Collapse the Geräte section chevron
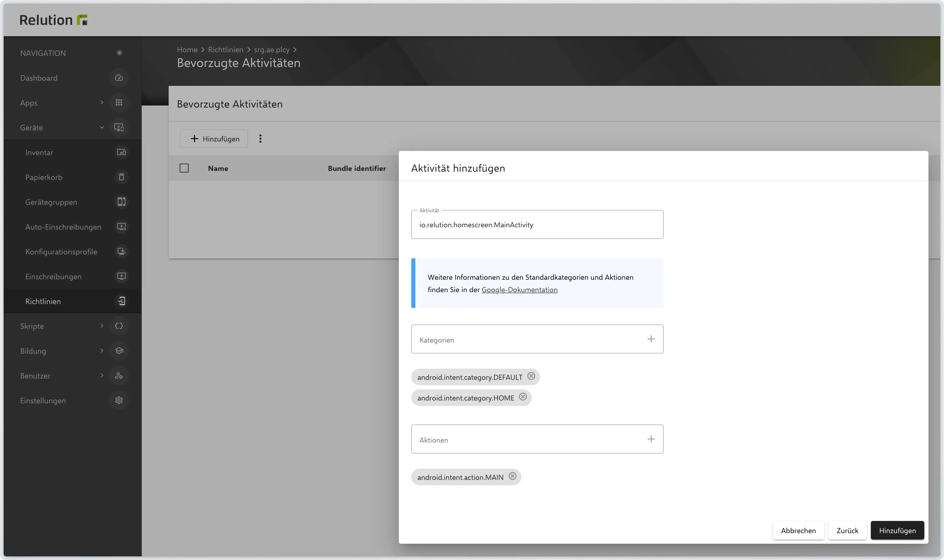Screen dimensions: 944x560 pos(102,127)
